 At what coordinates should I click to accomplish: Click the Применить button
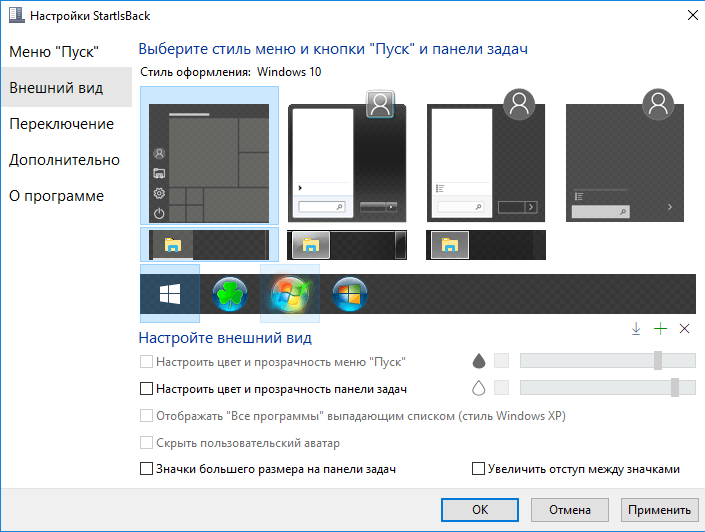click(659, 510)
